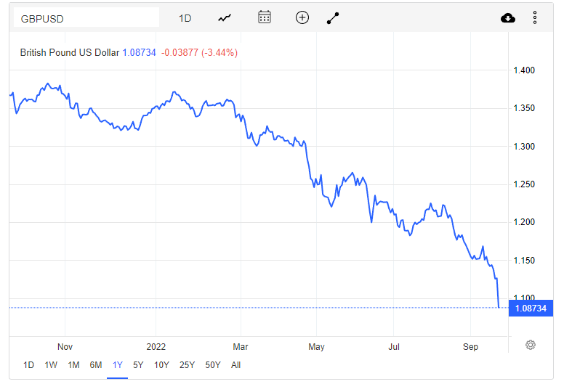Open the 1D interval dropdown
Screen dimensions: 564x392
[x=185, y=18]
